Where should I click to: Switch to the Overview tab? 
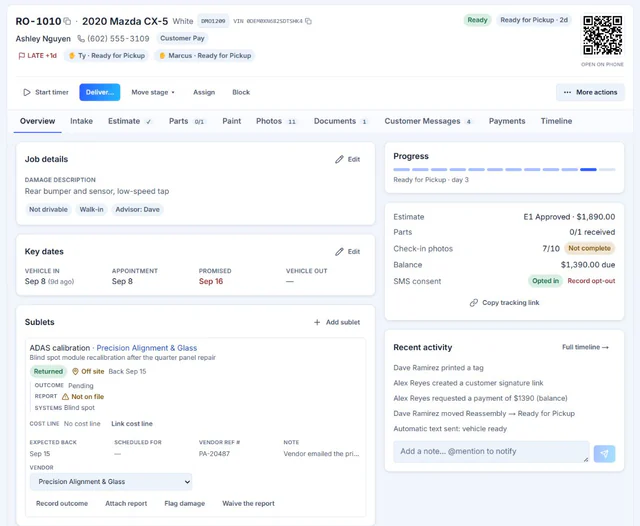38,121
